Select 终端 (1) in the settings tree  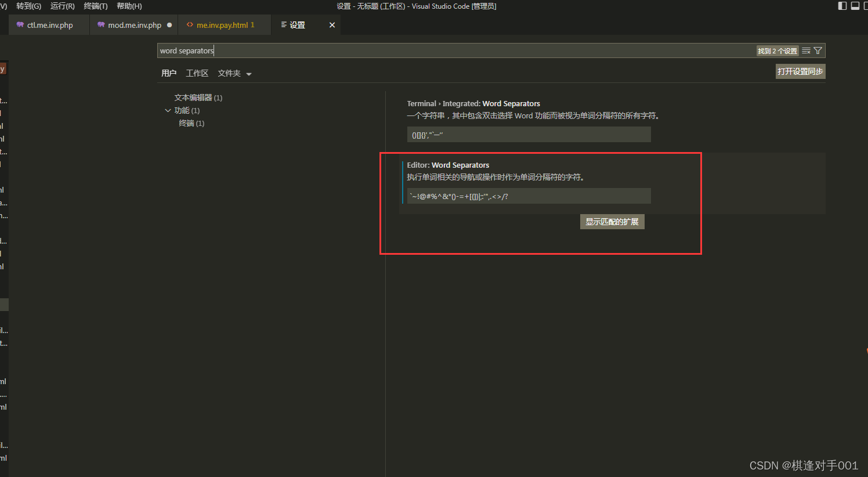pyautogui.click(x=191, y=123)
